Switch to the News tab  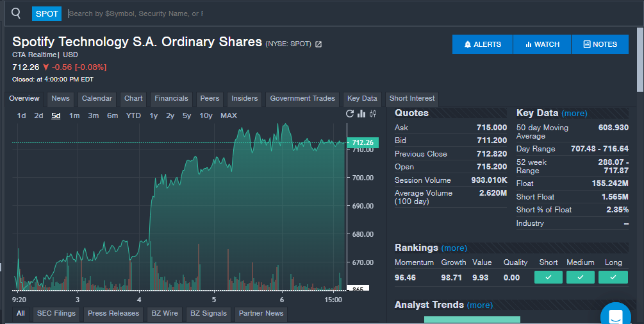(x=60, y=99)
